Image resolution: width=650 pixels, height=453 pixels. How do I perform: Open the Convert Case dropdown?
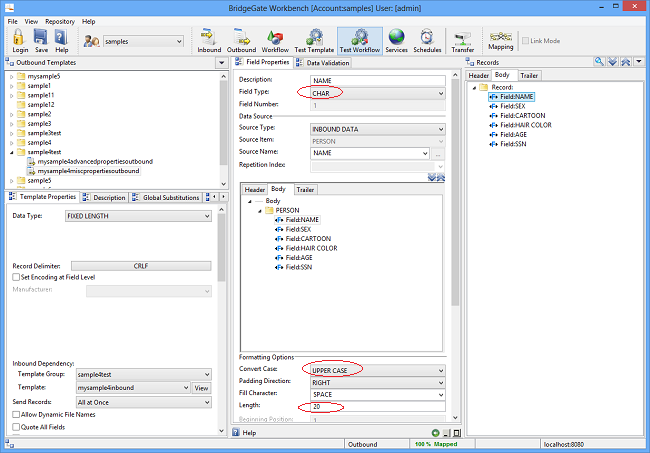[x=378, y=371]
